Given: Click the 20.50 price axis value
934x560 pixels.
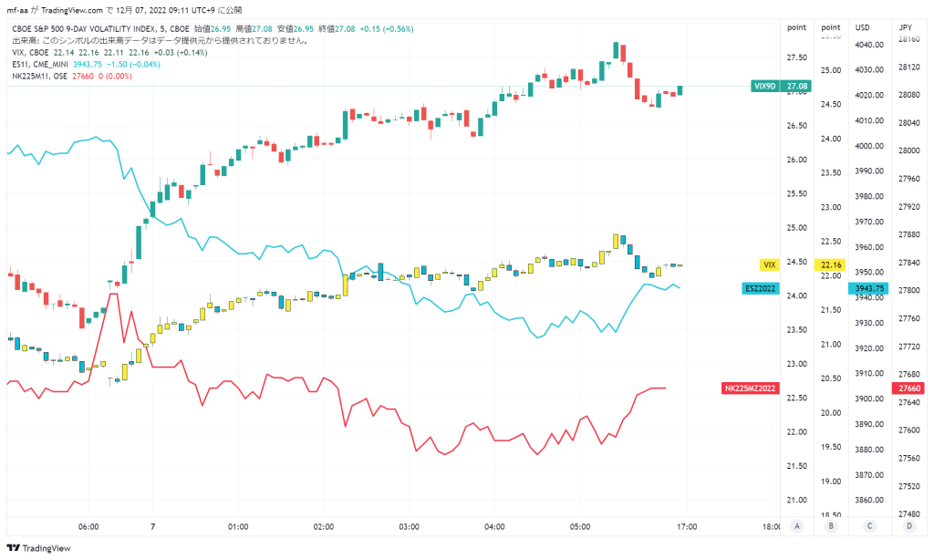Looking at the screenshot, I should click(831, 379).
